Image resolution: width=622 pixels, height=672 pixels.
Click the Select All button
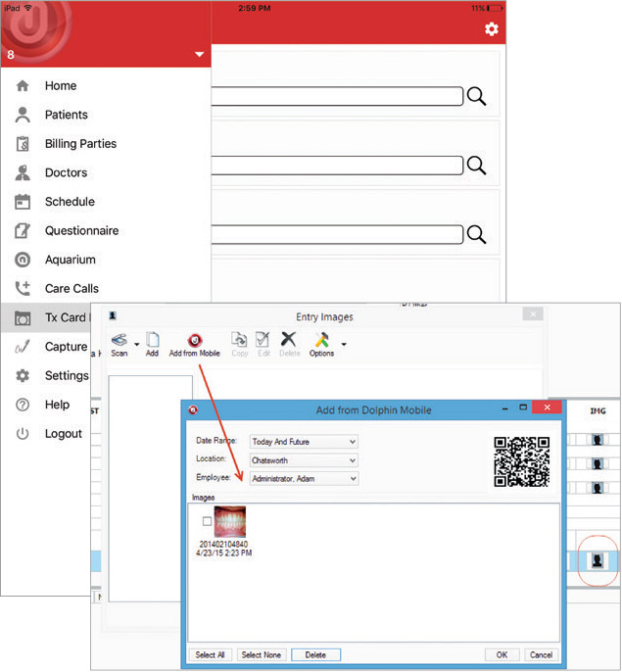tap(210, 654)
